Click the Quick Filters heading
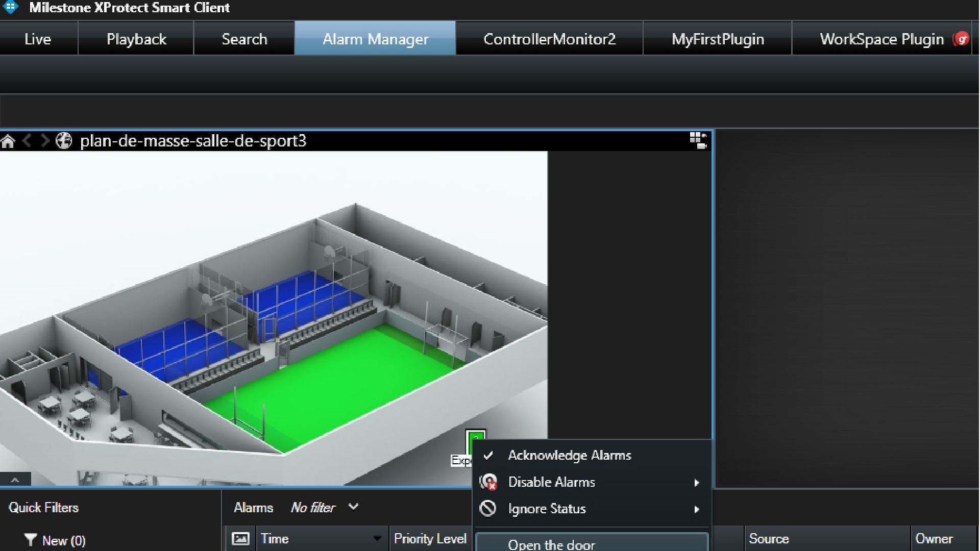This screenshot has width=980, height=551. pos(44,508)
